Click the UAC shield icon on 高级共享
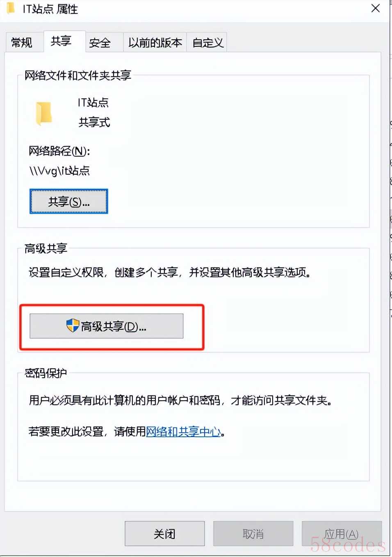Viewport: 392px width, 557px height. (73, 326)
